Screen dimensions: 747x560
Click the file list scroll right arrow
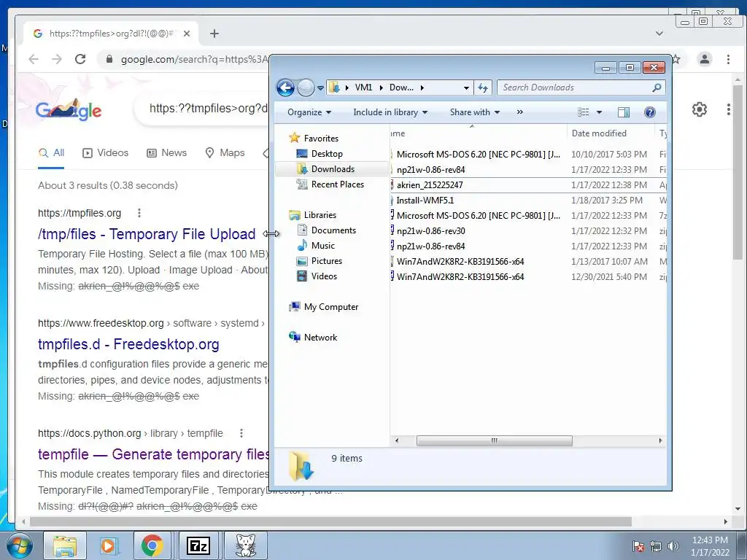[x=660, y=440]
